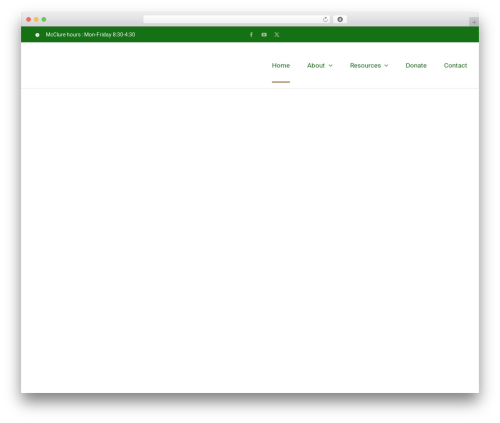Expand the Resources dropdown chevron
This screenshot has height=423, width=500.
pyautogui.click(x=386, y=66)
